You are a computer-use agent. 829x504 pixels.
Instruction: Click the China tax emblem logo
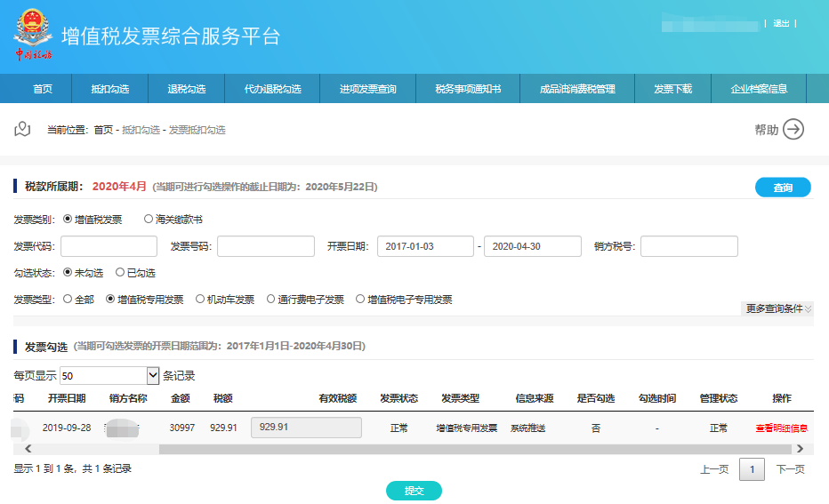33,35
